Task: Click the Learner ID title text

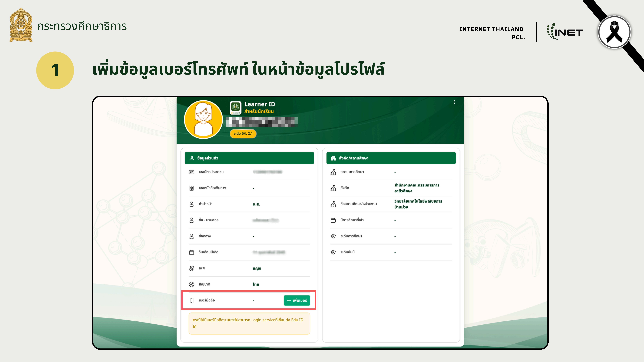Action: coord(260,104)
